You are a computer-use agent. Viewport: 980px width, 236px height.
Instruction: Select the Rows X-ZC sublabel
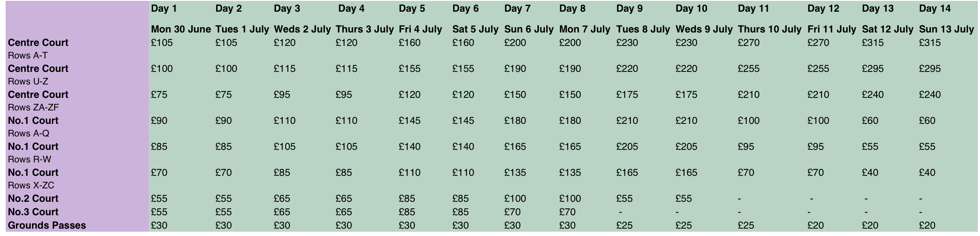point(31,185)
